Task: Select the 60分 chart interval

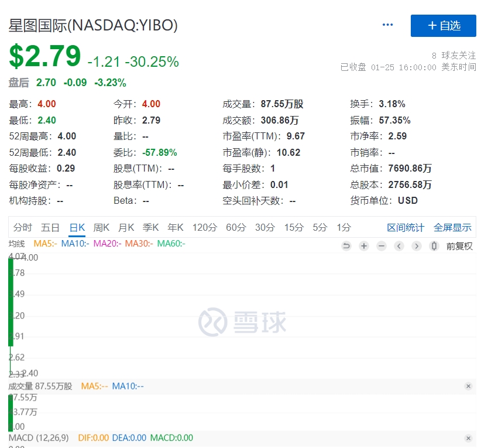Action: (x=236, y=227)
